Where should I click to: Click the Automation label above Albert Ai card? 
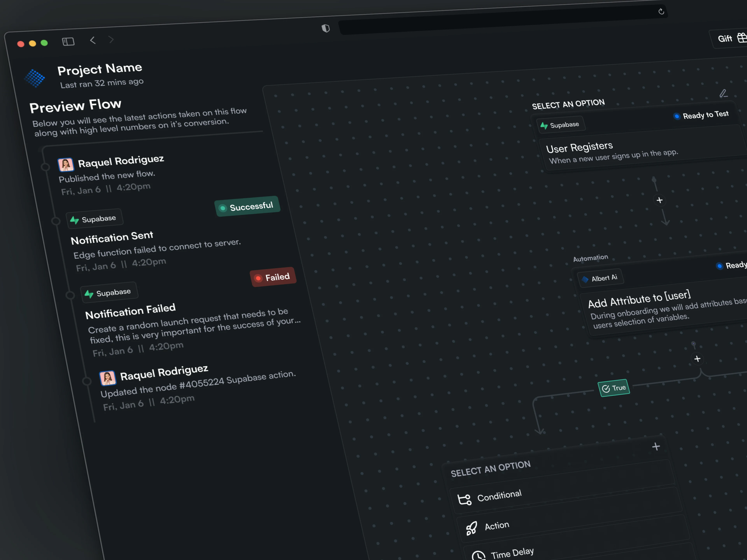click(x=590, y=258)
